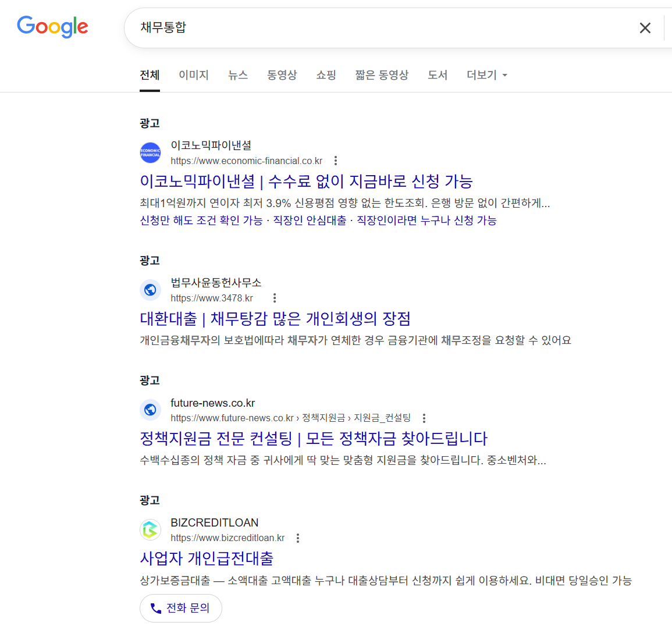This screenshot has width=672, height=633.
Task: Open the 정책지원금 전문 컨설팅 ad link
Action: coord(314,439)
